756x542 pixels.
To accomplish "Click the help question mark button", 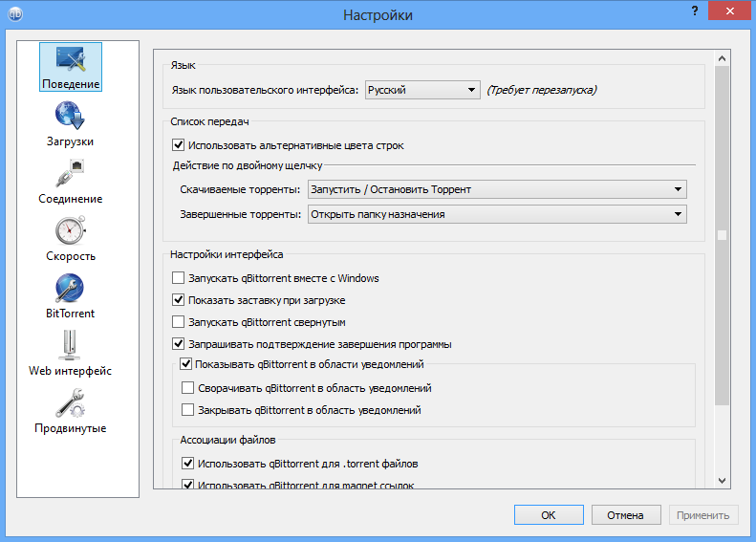I will pyautogui.click(x=694, y=11).
